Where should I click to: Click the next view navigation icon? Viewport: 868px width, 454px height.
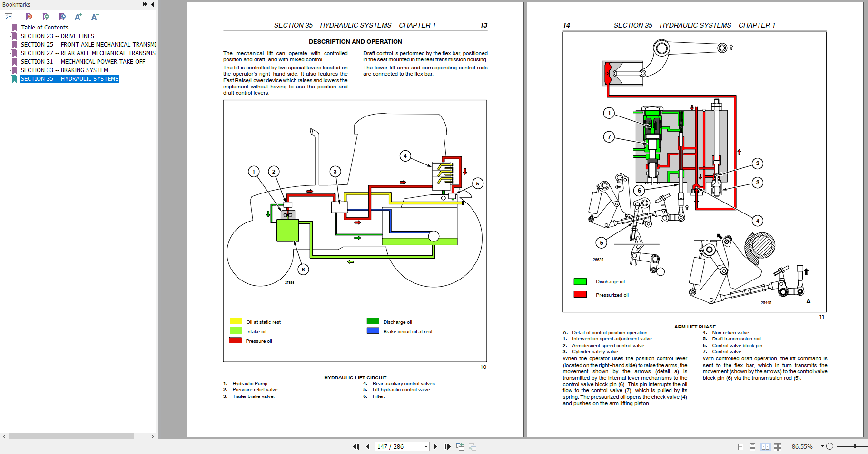click(x=473, y=446)
